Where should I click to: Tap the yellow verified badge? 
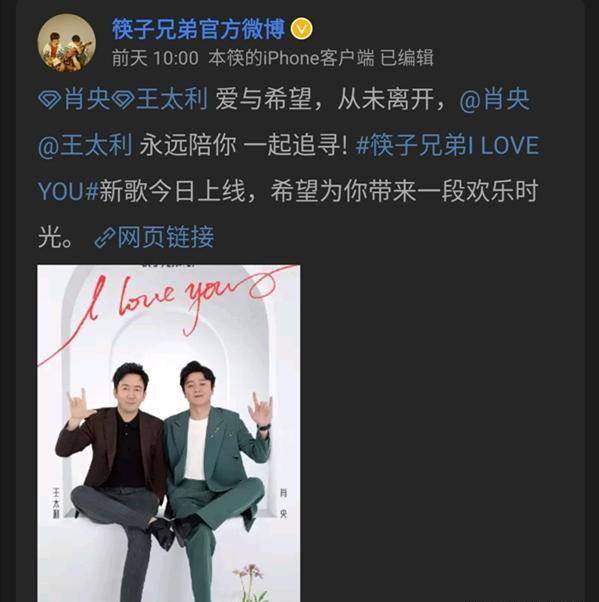[301, 29]
